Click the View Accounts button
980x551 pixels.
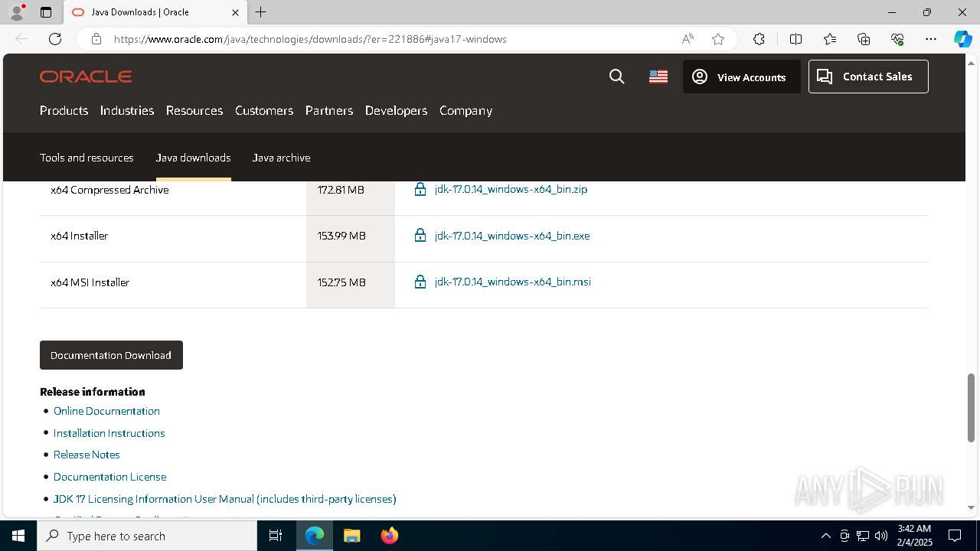(x=741, y=77)
